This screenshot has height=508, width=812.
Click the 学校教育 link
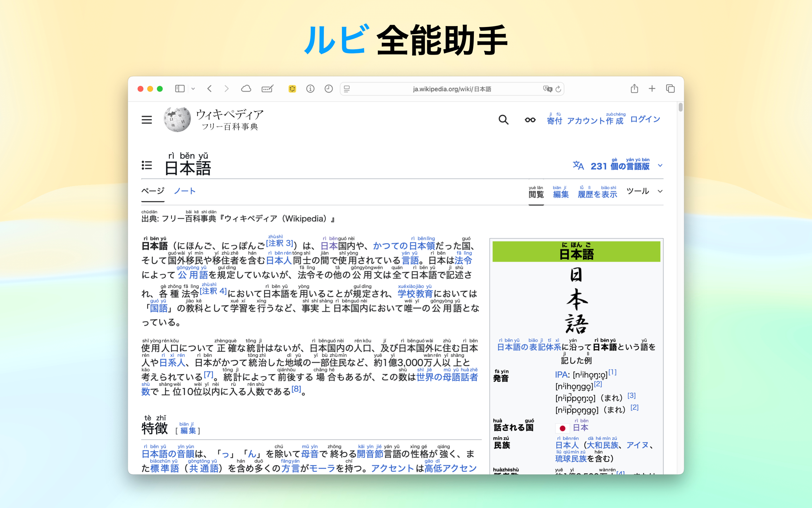416,293
